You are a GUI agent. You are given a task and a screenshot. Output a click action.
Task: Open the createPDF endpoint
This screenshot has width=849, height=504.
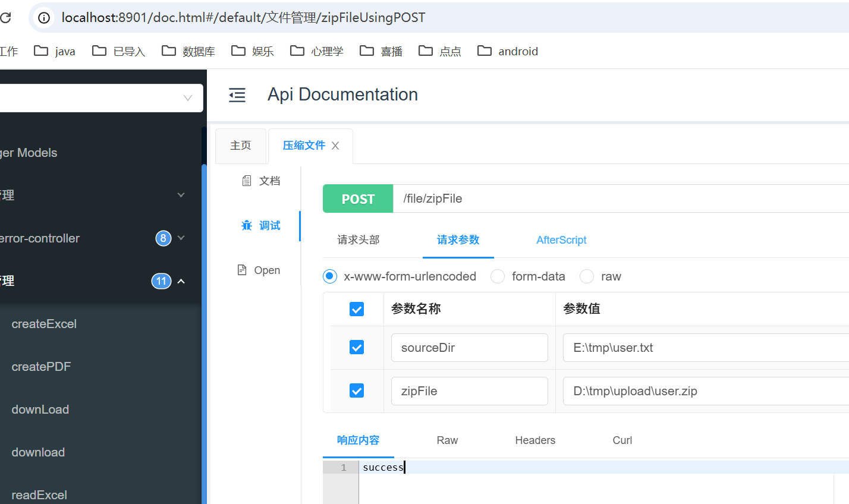tap(40, 366)
